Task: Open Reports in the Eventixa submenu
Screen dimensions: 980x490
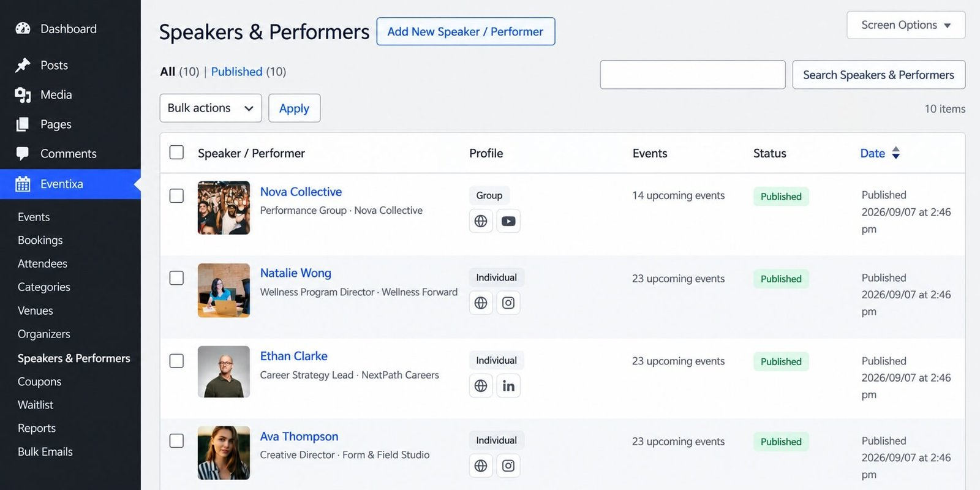Action: [x=37, y=428]
